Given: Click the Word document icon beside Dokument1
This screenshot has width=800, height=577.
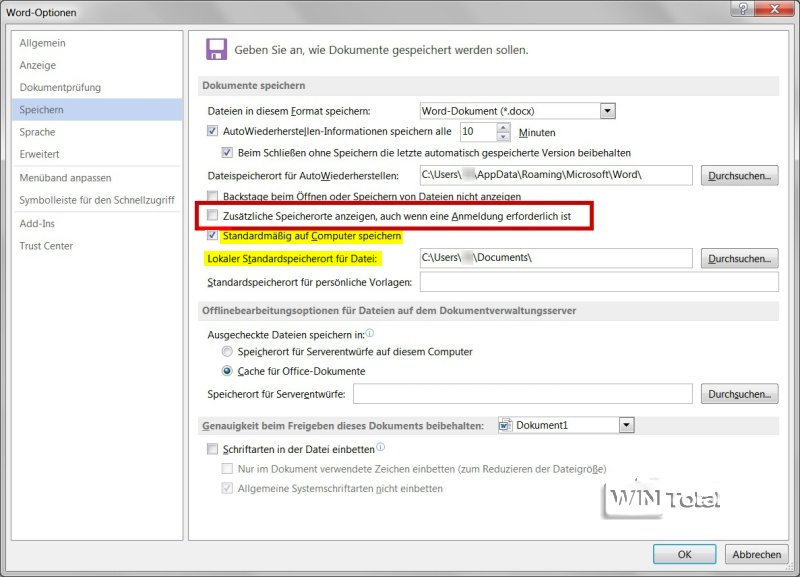Looking at the screenshot, I should pyautogui.click(x=505, y=424).
